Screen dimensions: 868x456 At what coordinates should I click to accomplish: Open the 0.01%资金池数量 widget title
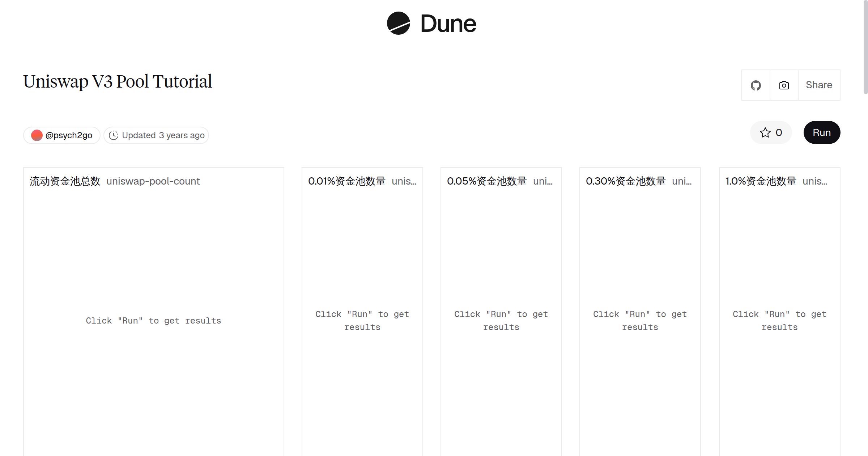(x=346, y=181)
